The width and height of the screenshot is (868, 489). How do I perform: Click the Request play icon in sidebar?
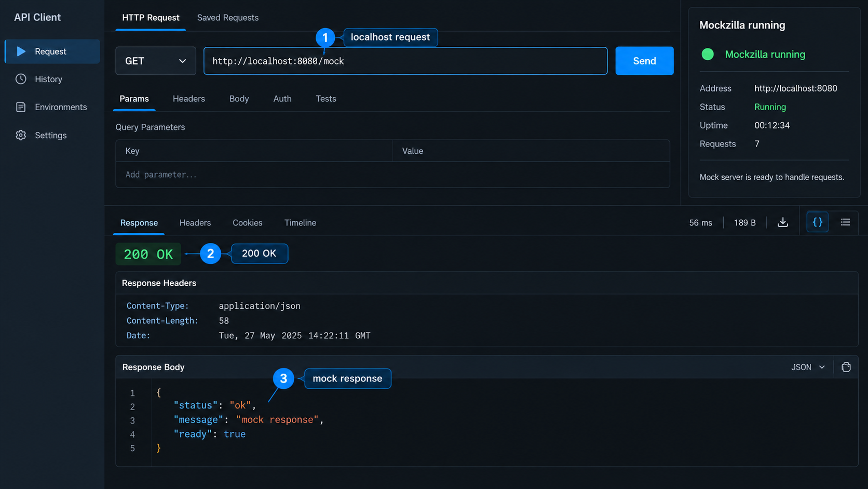pos(21,51)
